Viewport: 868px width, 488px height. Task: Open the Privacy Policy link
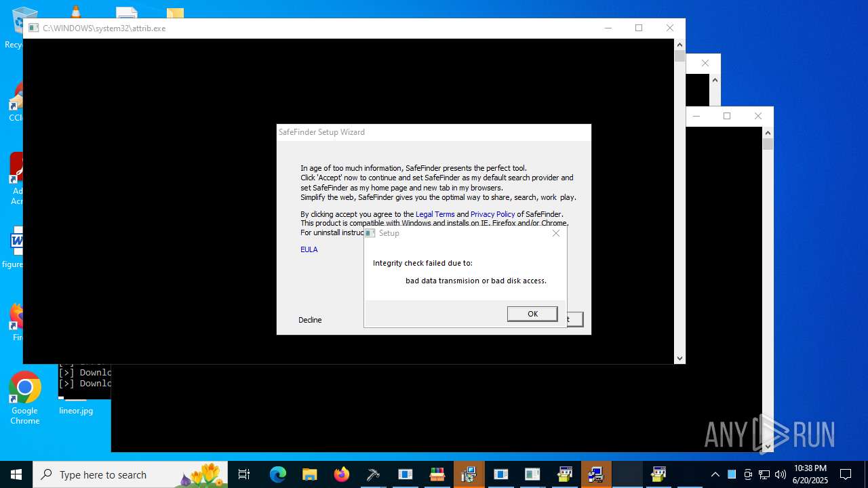point(492,214)
